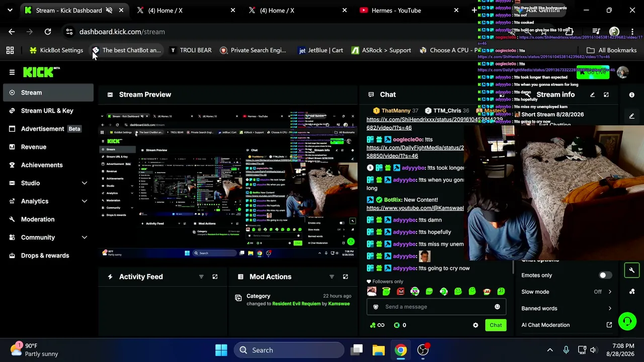Open the microphone tray icon
This screenshot has height=362, width=644.
click(x=566, y=350)
